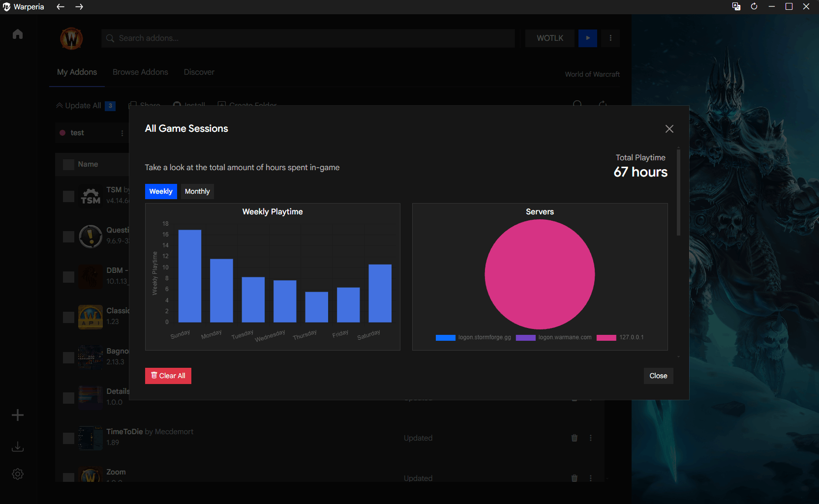Viewport: 819px width, 504px height.
Task: Click the Name column header
Action: coord(88,164)
